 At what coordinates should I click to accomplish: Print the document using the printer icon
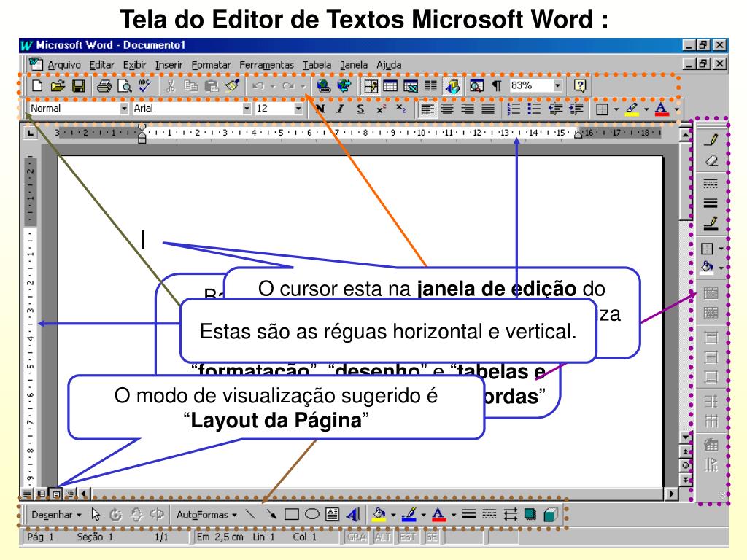pyautogui.click(x=104, y=86)
